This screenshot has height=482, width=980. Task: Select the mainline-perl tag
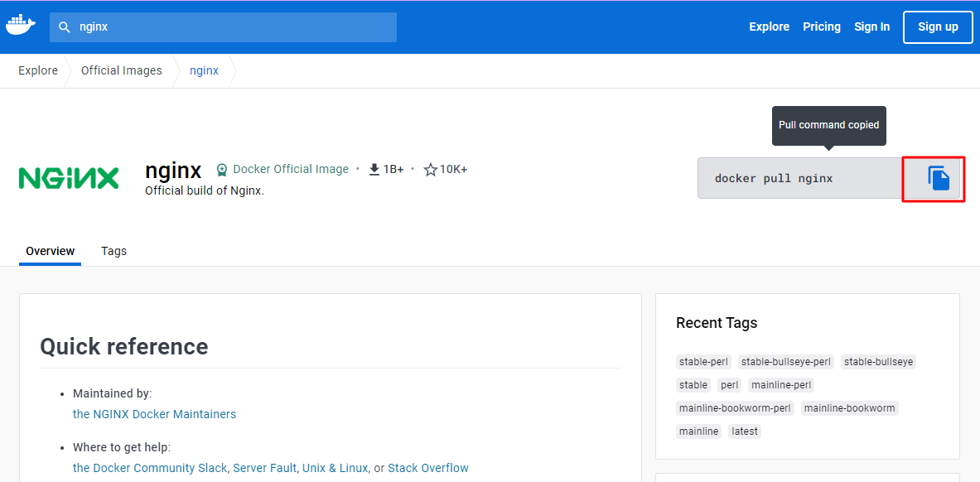click(781, 385)
